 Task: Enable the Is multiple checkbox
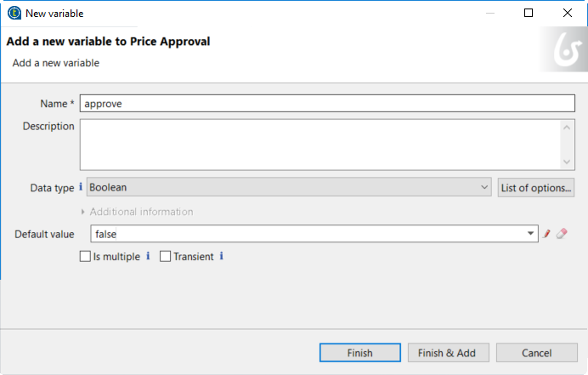(85, 256)
